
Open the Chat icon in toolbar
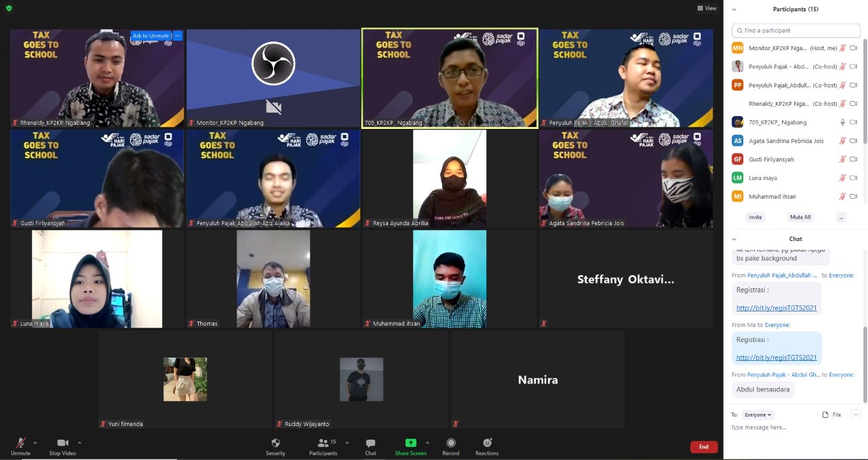pos(370,446)
